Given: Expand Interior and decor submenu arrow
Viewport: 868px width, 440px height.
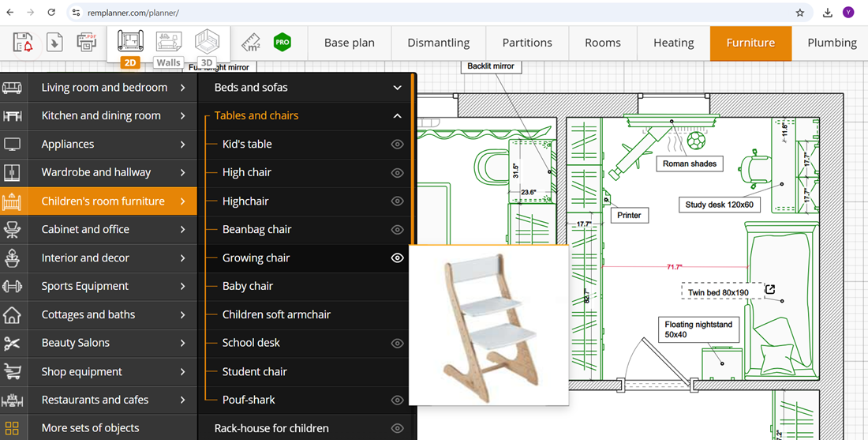Looking at the screenshot, I should 183,258.
